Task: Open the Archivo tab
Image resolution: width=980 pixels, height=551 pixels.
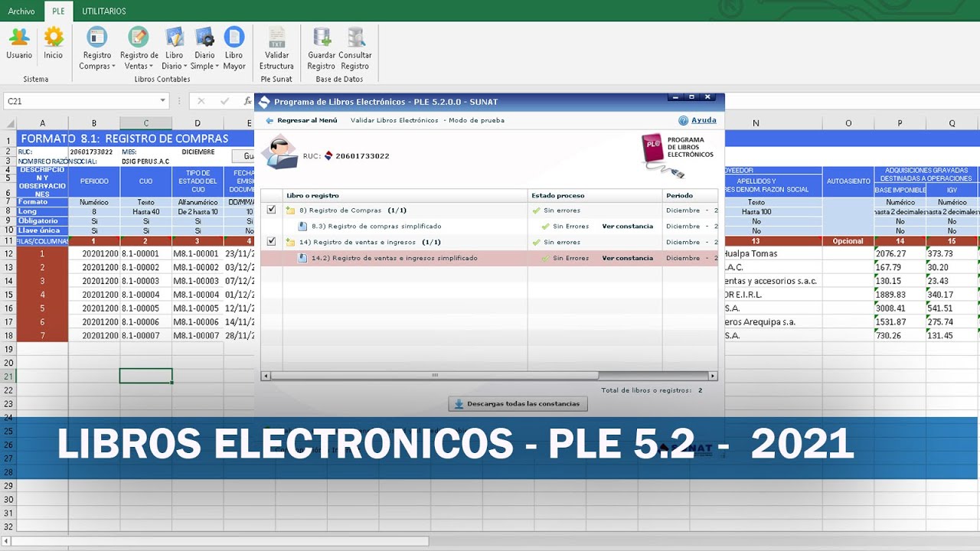Action: tap(21, 11)
